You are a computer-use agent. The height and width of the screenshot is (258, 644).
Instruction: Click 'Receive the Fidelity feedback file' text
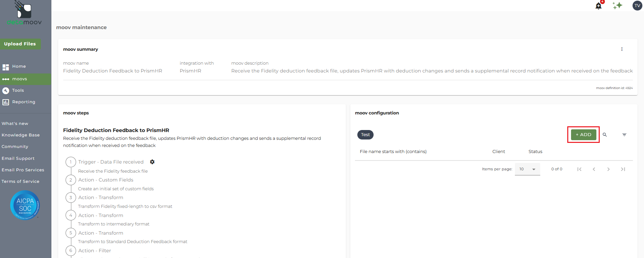click(x=113, y=171)
